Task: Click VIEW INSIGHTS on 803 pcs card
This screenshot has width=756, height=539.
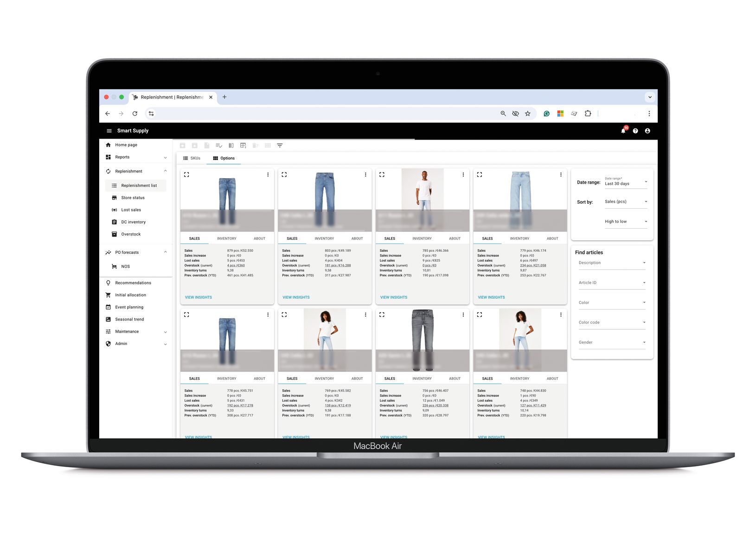Action: [x=296, y=298]
